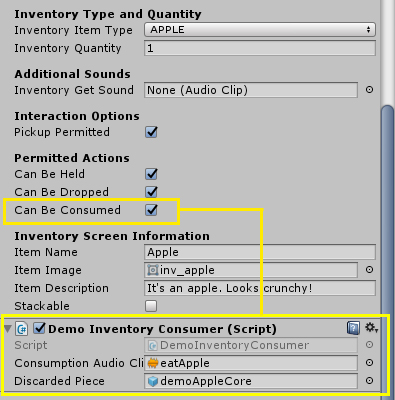Click the Item Description label

coord(61,288)
